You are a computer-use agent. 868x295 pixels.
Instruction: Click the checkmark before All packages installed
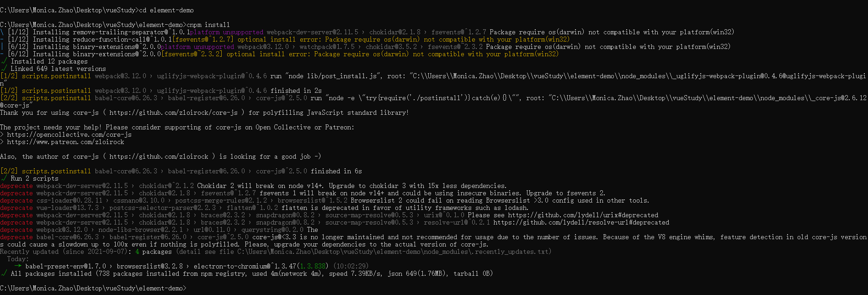click(x=4, y=274)
